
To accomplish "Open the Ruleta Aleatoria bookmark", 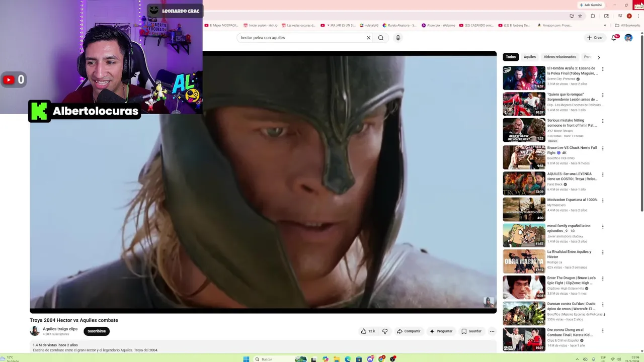I will pos(399,25).
